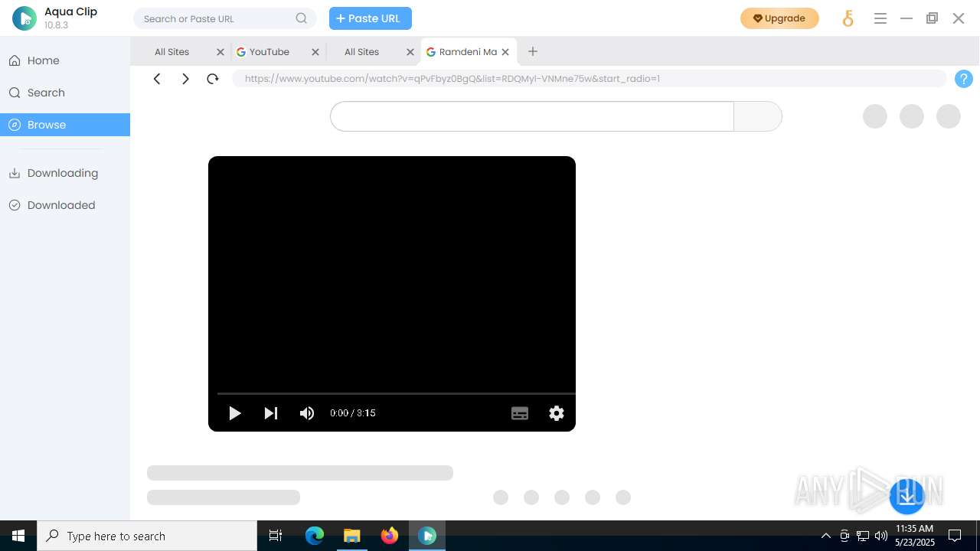Select the Ramdeni Ma tab
Viewport: 980px width, 551px height.
(x=468, y=52)
